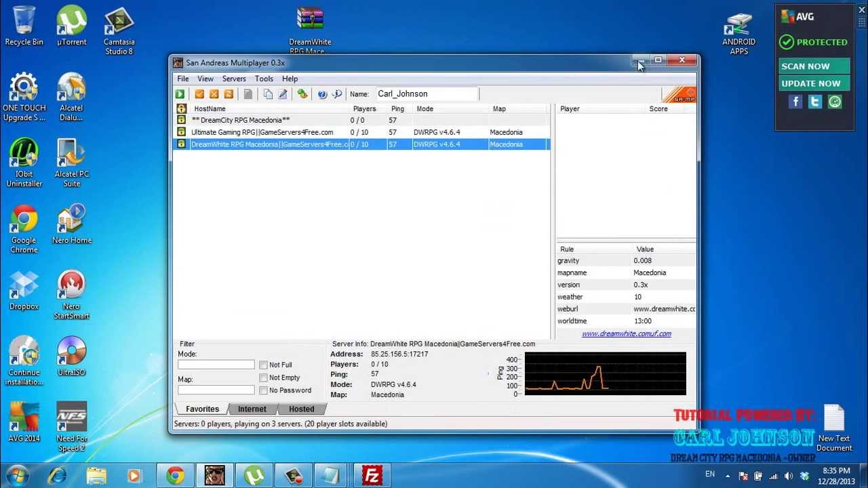Open the IObit Uninstaller desktop icon
The image size is (868, 488).
pyautogui.click(x=24, y=163)
